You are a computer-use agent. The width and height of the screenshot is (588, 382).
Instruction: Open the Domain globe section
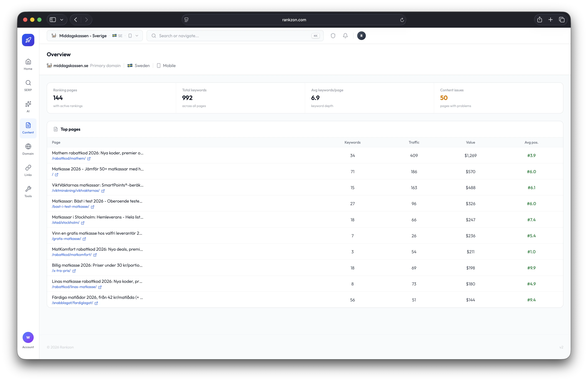(28, 149)
